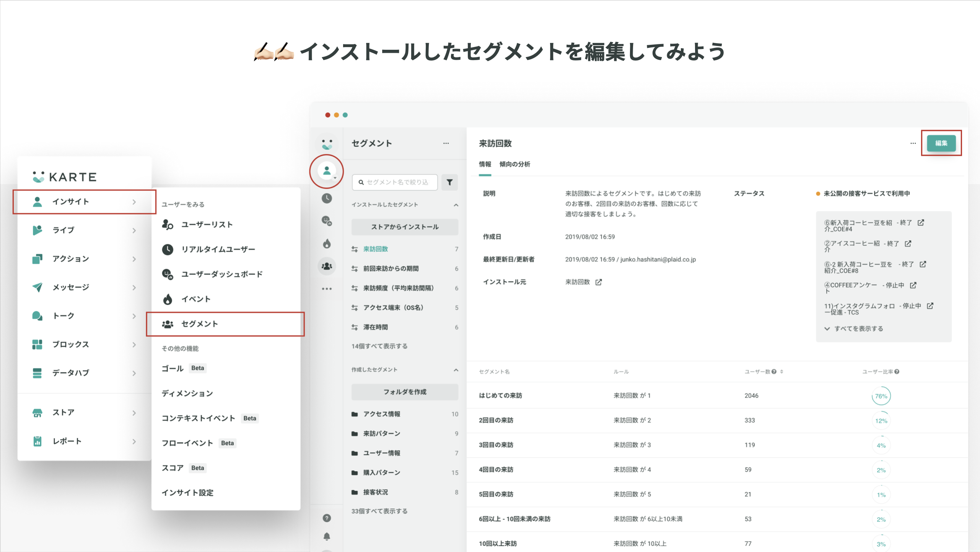Open external link for ⑥新入荷コーヒー豆を紹介_COE#4

pos(921,223)
